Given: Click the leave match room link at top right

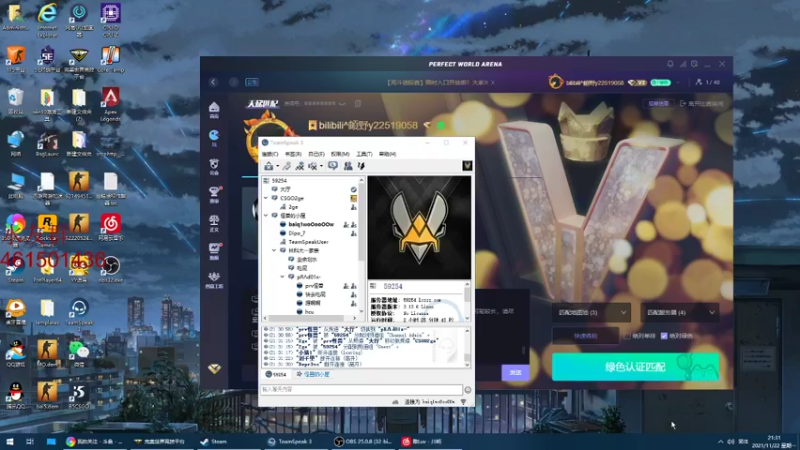Looking at the screenshot, I should (x=702, y=104).
